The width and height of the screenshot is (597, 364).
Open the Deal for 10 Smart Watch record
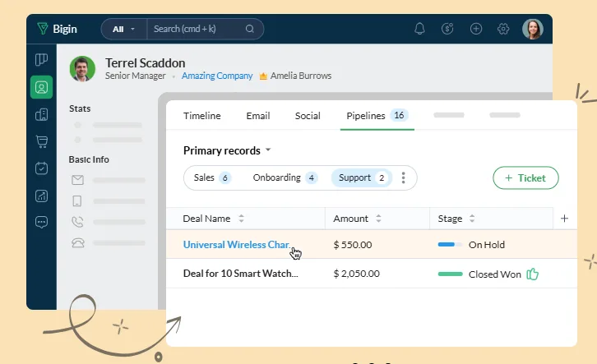tap(241, 274)
